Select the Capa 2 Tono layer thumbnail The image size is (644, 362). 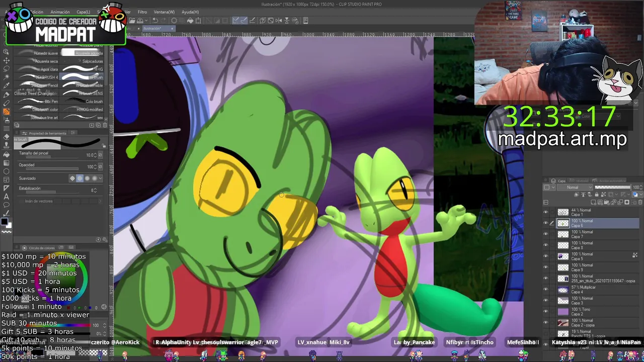pos(563,312)
